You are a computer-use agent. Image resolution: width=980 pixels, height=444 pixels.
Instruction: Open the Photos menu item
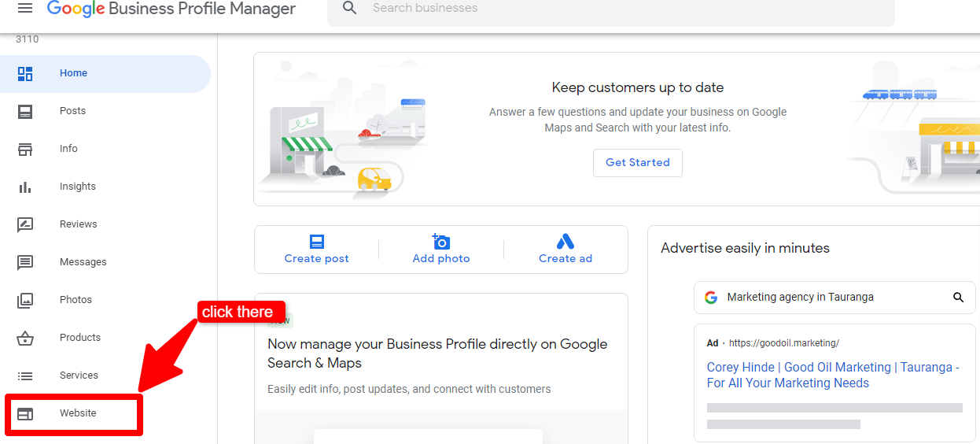(x=105, y=300)
